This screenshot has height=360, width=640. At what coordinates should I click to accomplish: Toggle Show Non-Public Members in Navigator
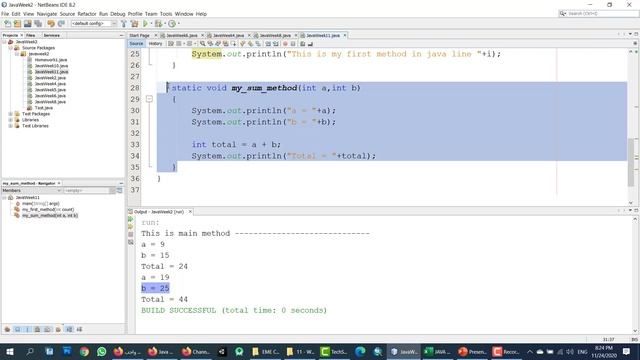pos(37,329)
